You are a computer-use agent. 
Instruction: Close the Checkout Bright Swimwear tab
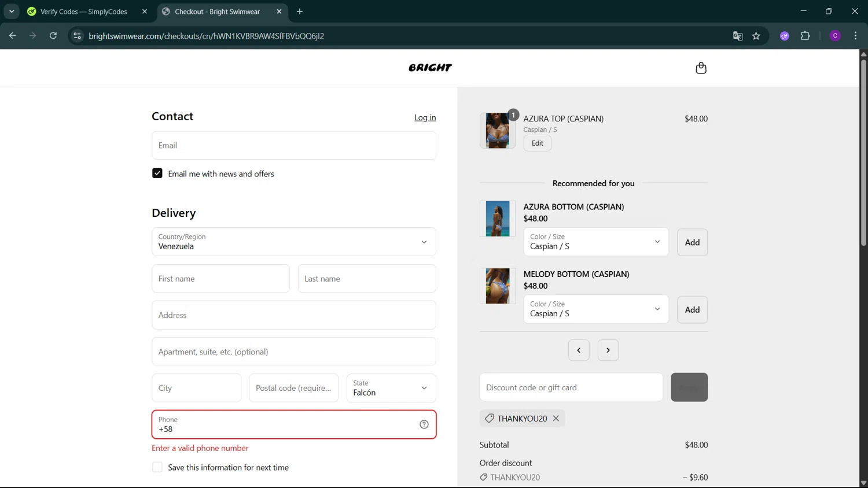coord(279,12)
